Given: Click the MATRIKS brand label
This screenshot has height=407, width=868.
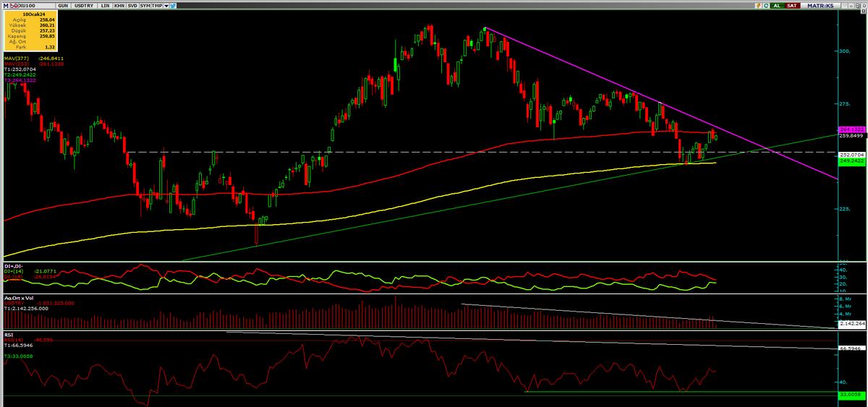Looking at the screenshot, I should (x=820, y=6).
